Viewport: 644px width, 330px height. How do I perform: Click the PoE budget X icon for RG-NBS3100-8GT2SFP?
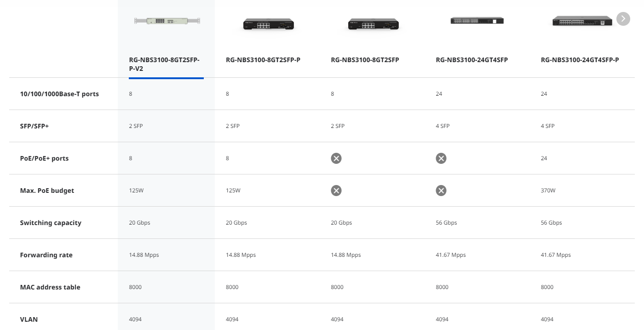point(336,191)
